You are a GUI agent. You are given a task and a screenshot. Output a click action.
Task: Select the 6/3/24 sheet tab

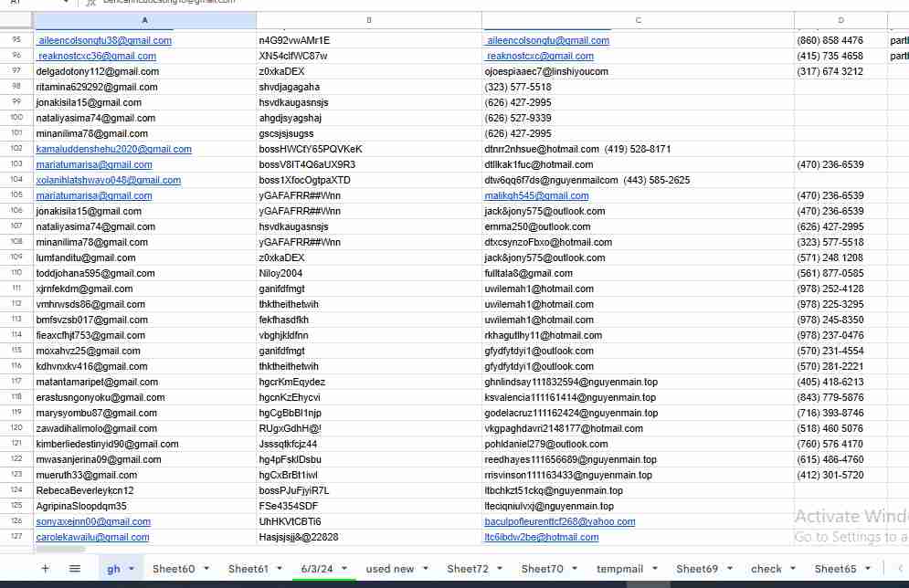click(x=317, y=569)
